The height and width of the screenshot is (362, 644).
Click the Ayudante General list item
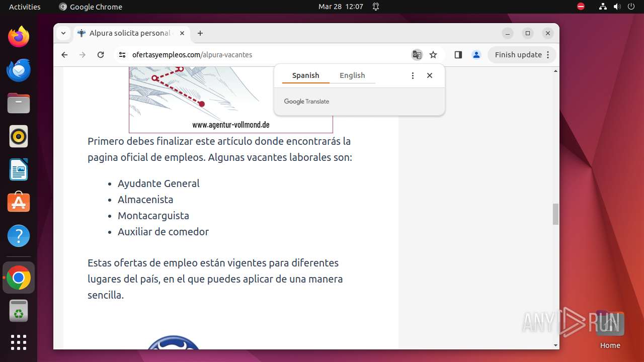(x=158, y=184)
